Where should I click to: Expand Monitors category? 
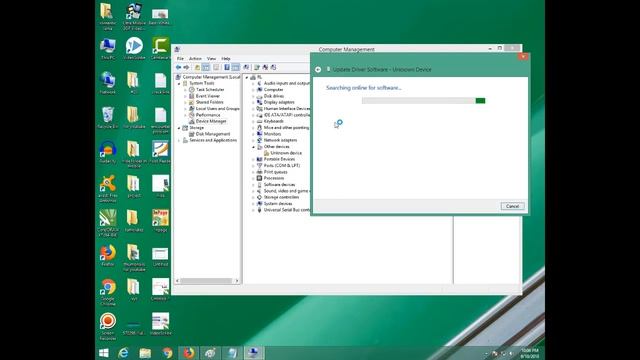[x=253, y=134]
